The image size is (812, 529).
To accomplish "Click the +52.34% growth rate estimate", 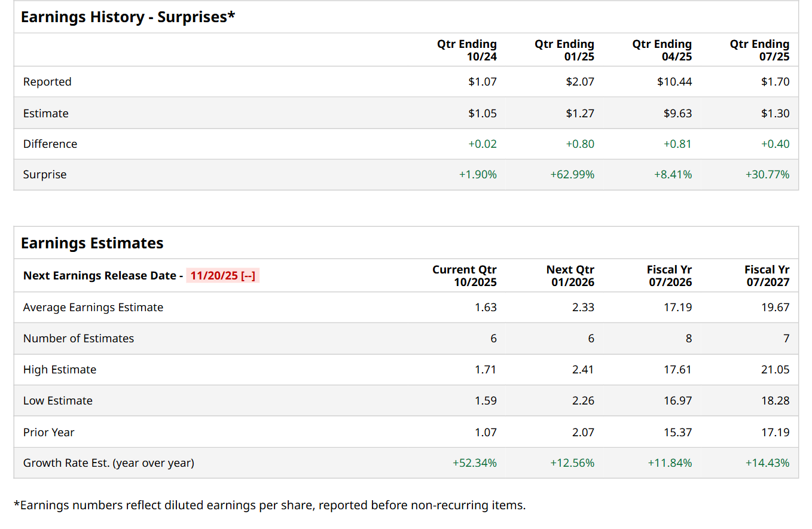I will click(x=475, y=463).
